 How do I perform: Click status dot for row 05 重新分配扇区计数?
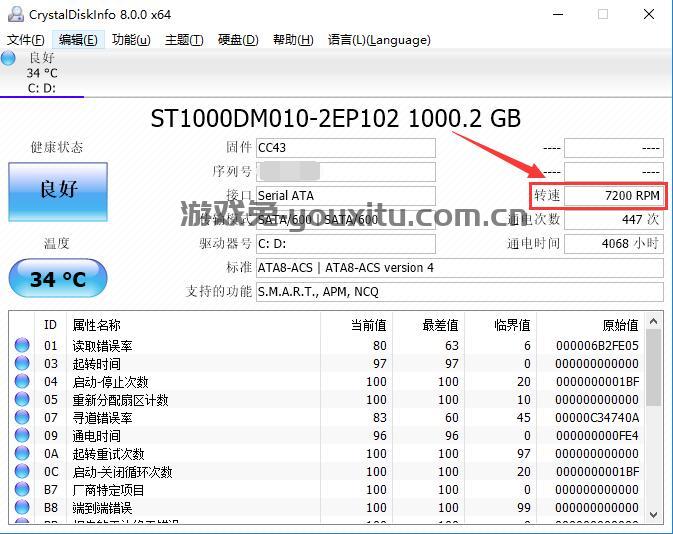(22, 399)
